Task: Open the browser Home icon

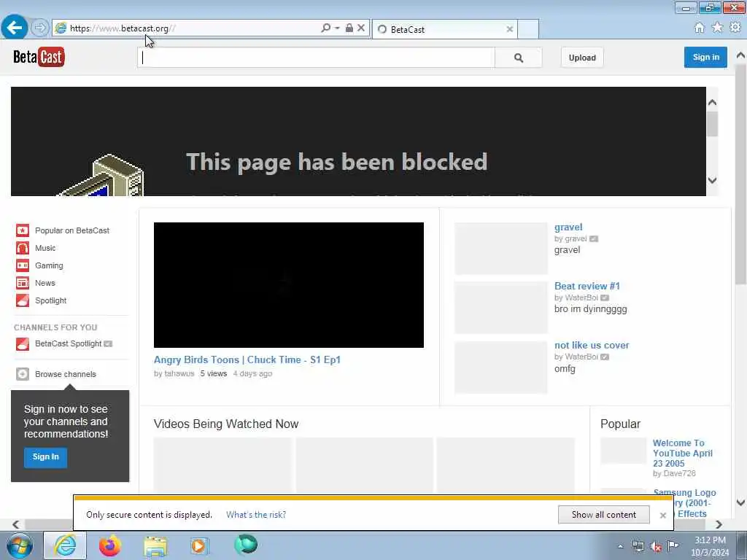Action: pyautogui.click(x=700, y=28)
